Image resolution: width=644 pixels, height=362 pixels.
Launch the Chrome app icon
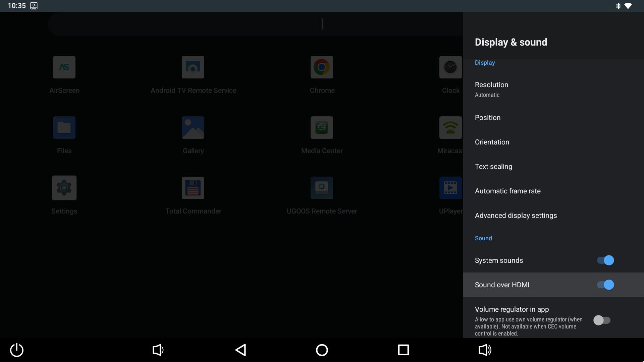(x=322, y=67)
